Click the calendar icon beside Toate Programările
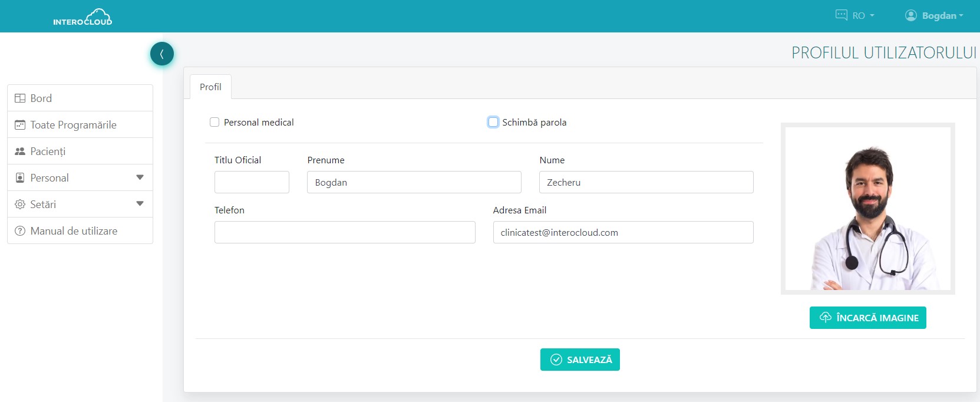This screenshot has width=980, height=402. [x=20, y=125]
